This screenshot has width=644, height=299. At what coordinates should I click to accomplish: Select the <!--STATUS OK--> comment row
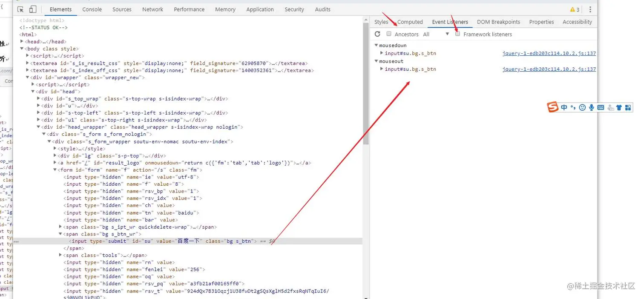pyautogui.click(x=43, y=28)
